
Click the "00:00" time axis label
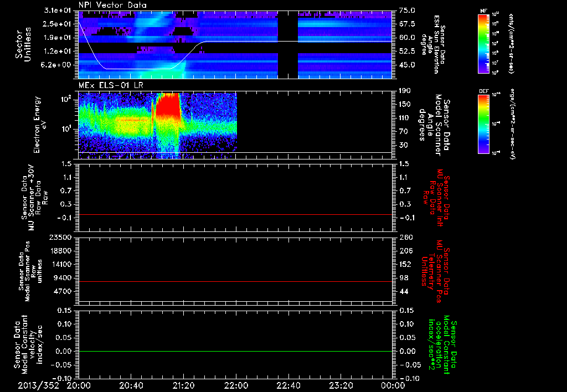pyautogui.click(x=393, y=385)
